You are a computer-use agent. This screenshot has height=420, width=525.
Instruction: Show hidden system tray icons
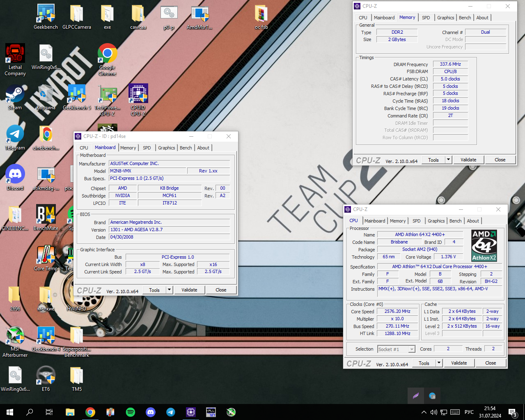coord(424,412)
